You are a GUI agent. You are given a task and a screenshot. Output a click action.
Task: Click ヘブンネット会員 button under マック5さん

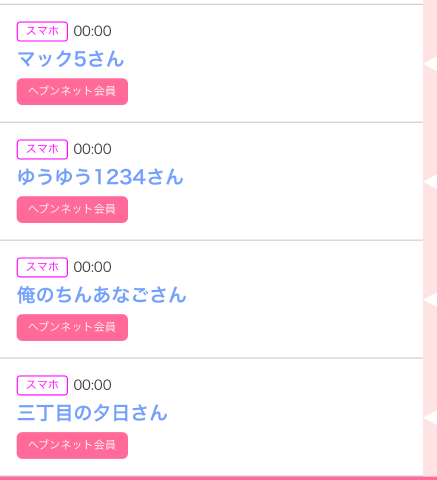coord(72,92)
